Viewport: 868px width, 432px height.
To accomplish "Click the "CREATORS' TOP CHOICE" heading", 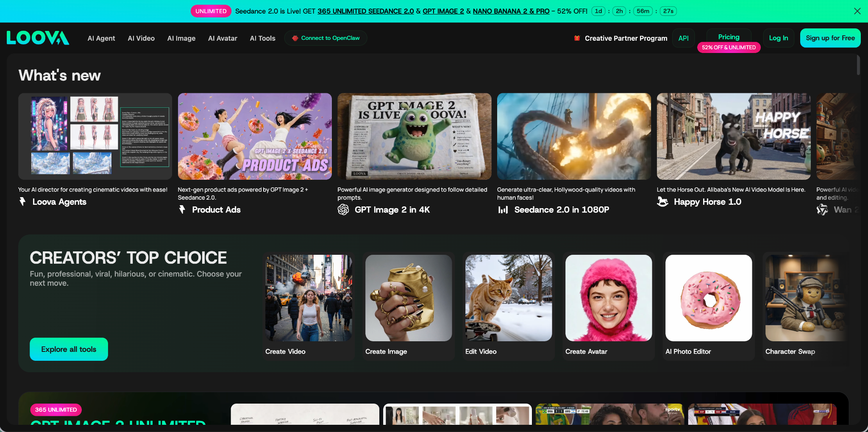I will pos(128,258).
